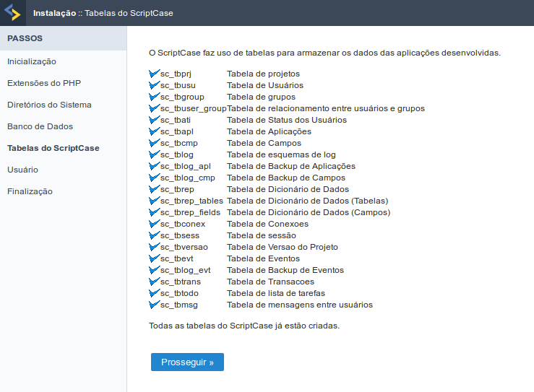Select Tabelas do ScriptCase step
The width and height of the screenshot is (534, 392).
[53, 148]
